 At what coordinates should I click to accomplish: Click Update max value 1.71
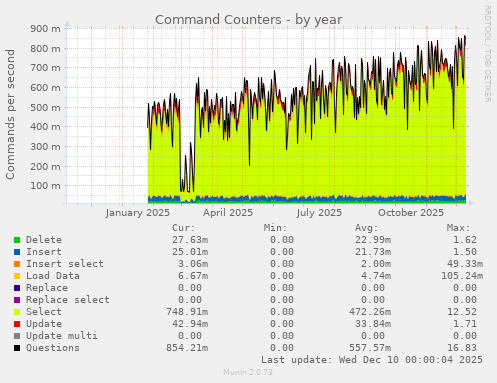click(x=465, y=324)
